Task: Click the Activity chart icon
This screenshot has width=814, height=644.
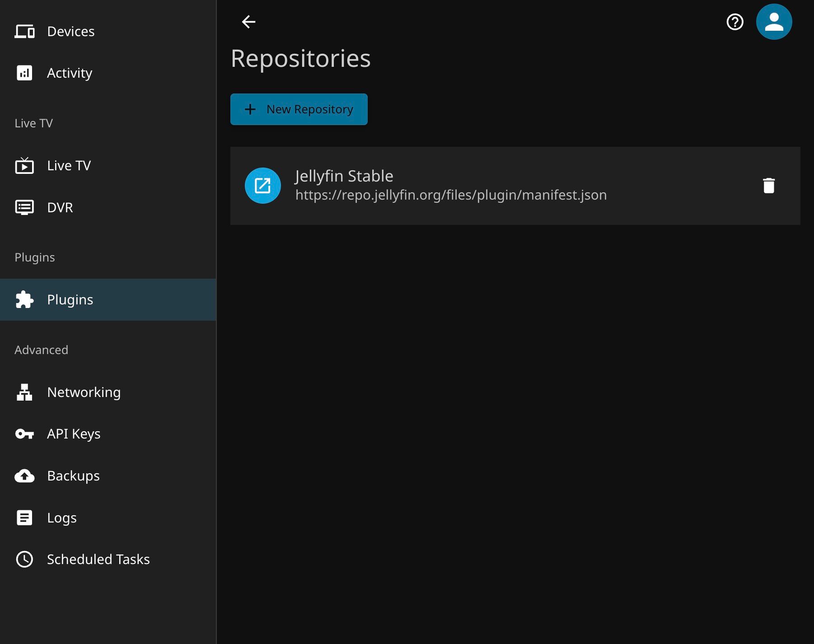Action: point(24,73)
